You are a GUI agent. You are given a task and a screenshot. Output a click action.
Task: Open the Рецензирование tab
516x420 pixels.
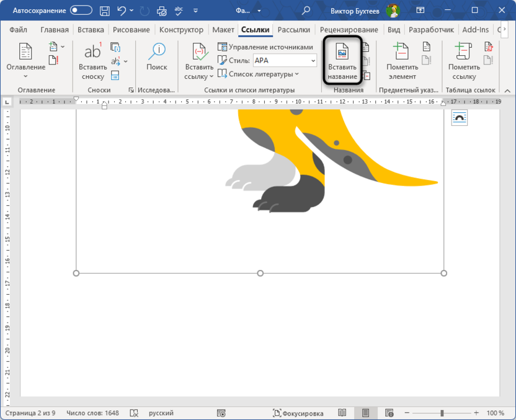[x=349, y=30]
